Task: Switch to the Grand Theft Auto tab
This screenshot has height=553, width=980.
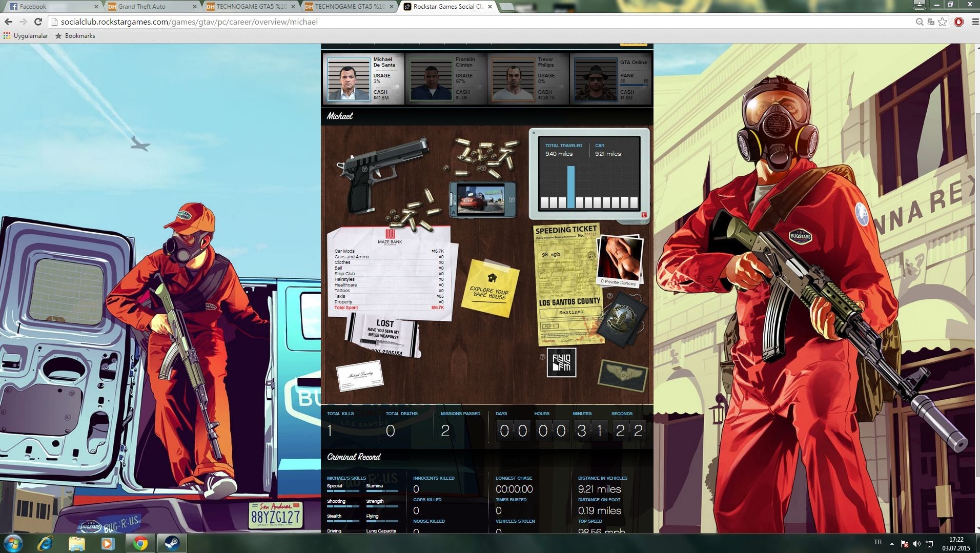Action: (x=152, y=7)
